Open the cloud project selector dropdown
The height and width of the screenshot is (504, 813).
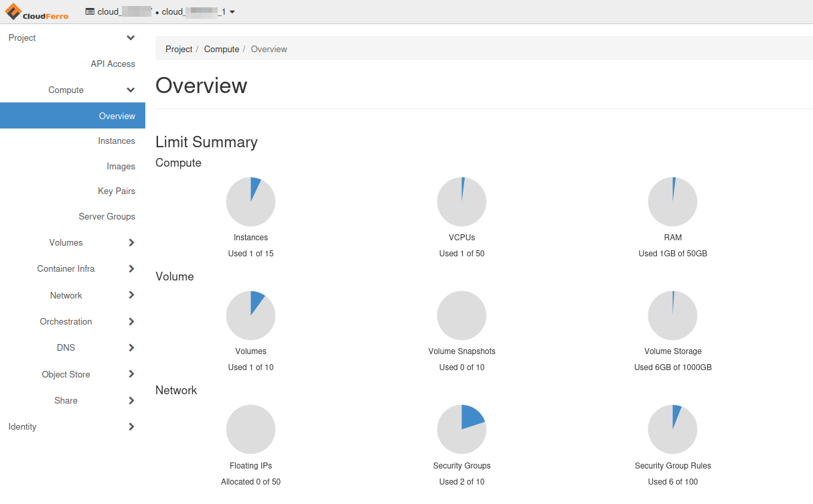click(x=160, y=12)
